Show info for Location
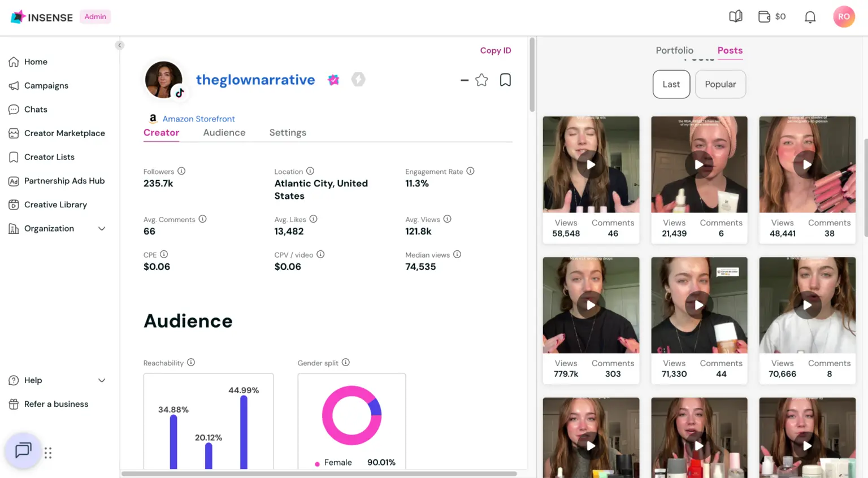This screenshot has width=868, height=478. [x=310, y=171]
